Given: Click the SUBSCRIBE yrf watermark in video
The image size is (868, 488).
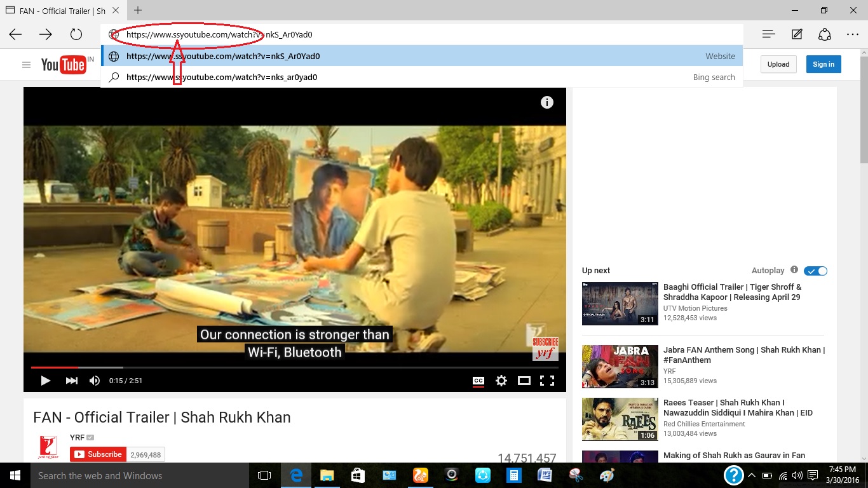Looking at the screenshot, I should coord(545,349).
